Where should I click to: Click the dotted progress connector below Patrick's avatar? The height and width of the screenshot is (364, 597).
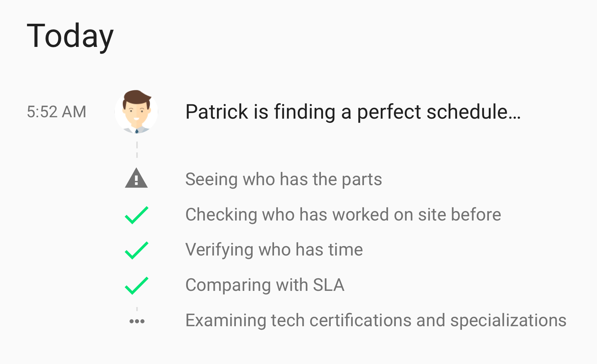pos(136,150)
